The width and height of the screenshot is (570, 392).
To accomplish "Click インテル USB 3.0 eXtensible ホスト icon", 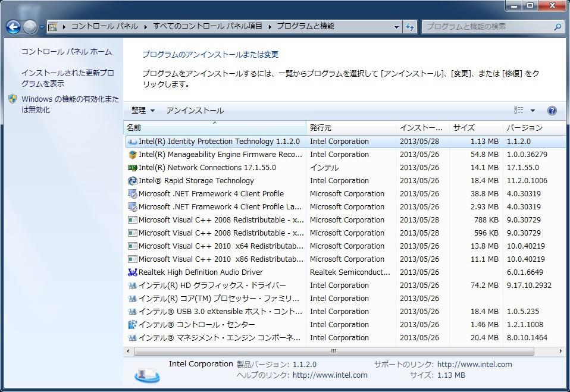I will pyautogui.click(x=133, y=311).
